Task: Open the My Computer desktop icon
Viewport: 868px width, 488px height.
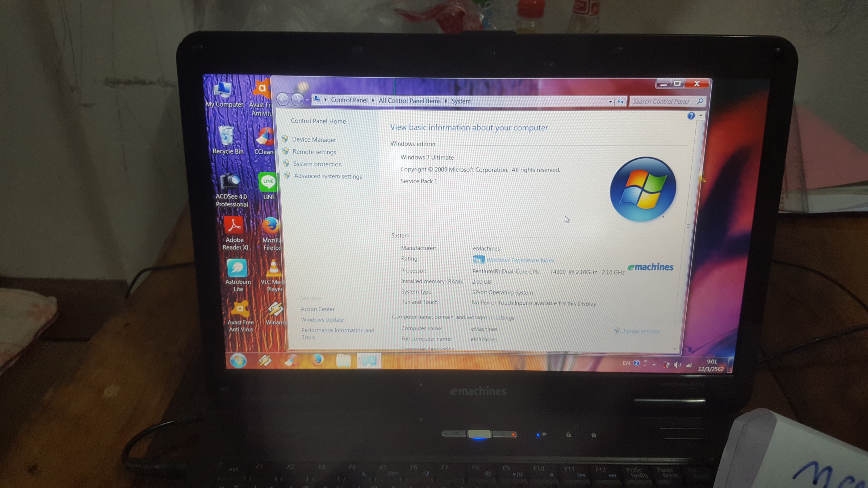Action: point(224,95)
